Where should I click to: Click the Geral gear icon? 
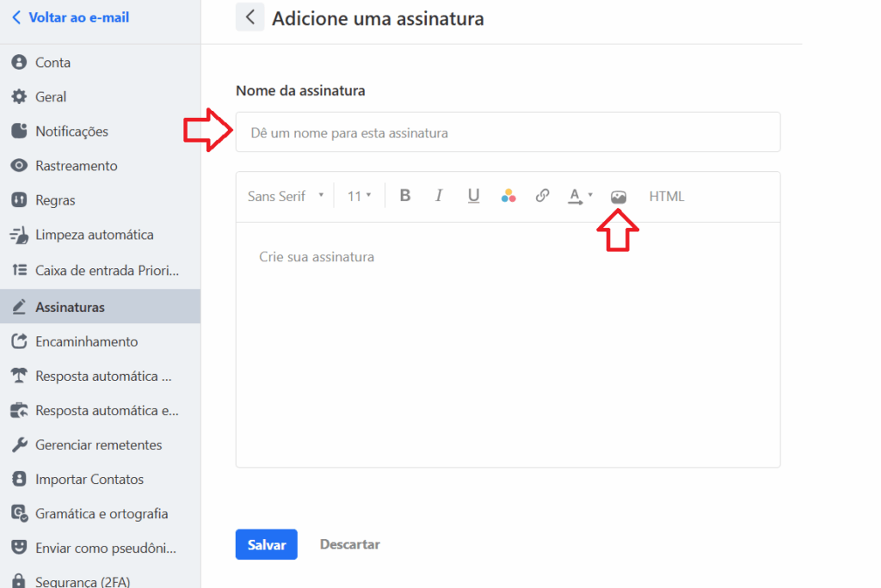pos(19,97)
